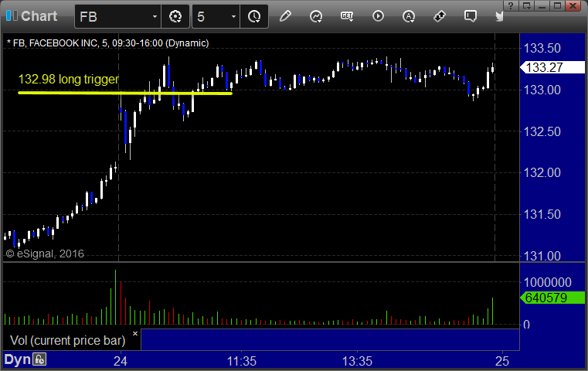This screenshot has width=588, height=371.
Task: Open the chart settings gear icon
Action: point(175,16)
